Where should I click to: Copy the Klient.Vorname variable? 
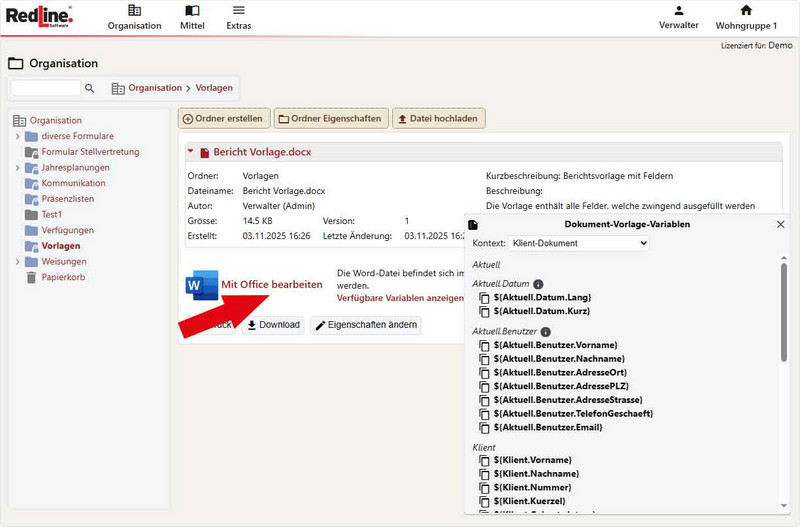[x=485, y=460]
